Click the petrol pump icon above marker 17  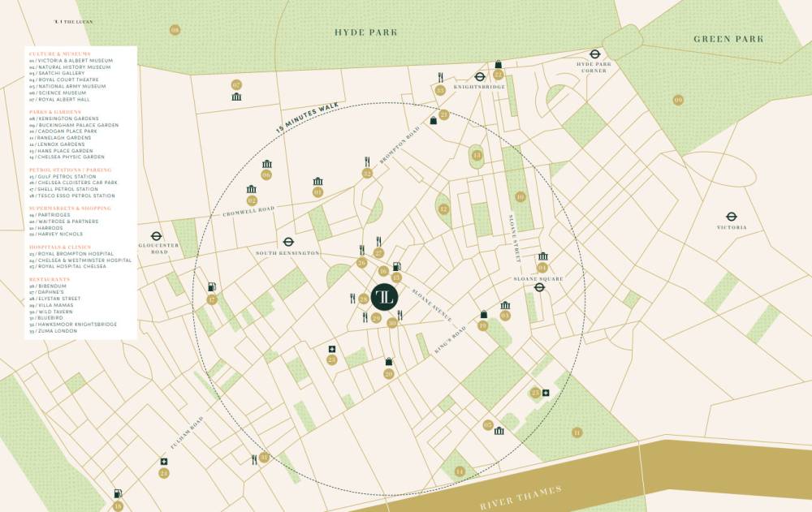coord(212,286)
